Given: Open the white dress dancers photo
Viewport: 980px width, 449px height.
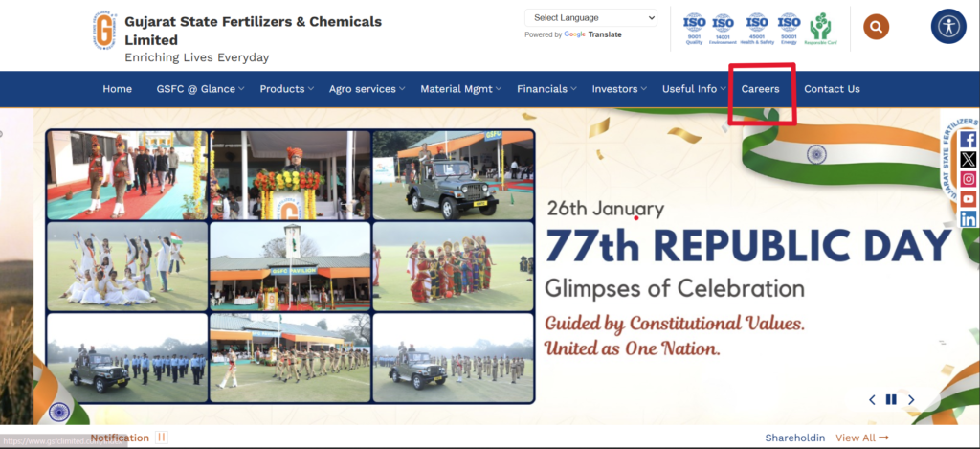Looking at the screenshot, I should click(127, 266).
